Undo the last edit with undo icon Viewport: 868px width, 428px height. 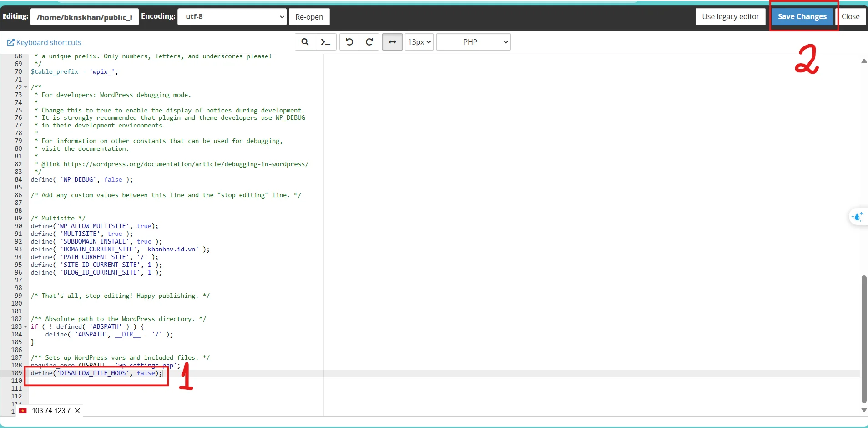(x=349, y=42)
